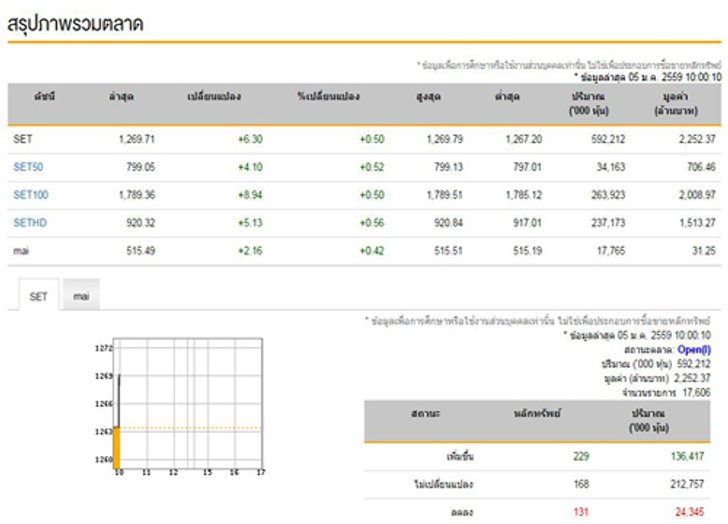Open the SETHD index link
Image resolution: width=728 pixels, height=524 pixels.
tap(30, 223)
